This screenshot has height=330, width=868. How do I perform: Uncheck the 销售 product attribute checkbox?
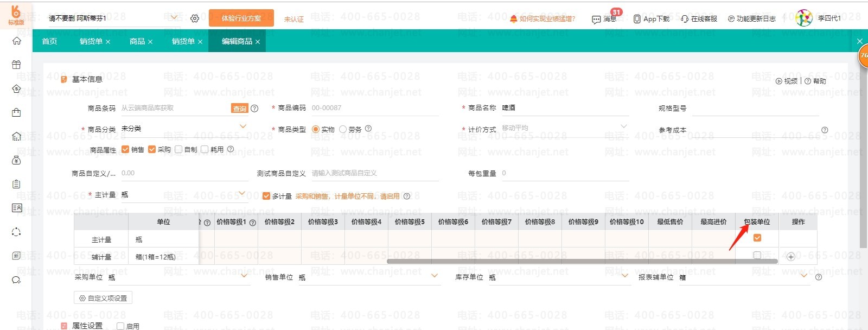coord(126,149)
